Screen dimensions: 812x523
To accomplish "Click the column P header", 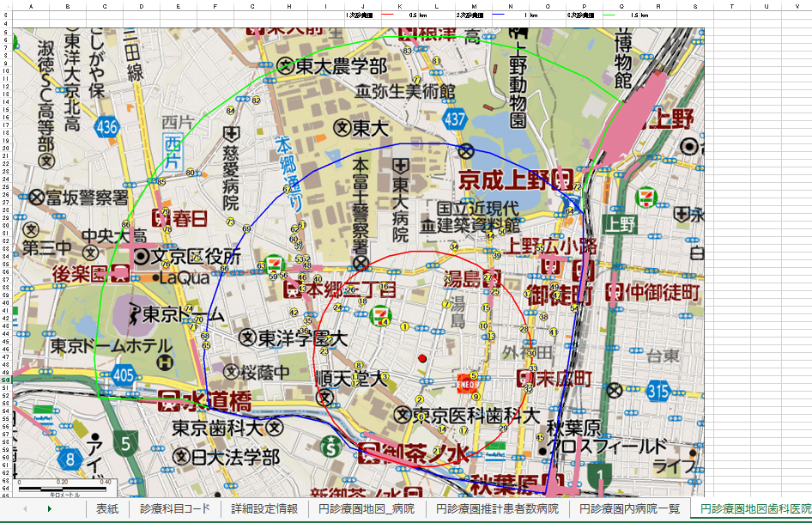I will [585, 6].
